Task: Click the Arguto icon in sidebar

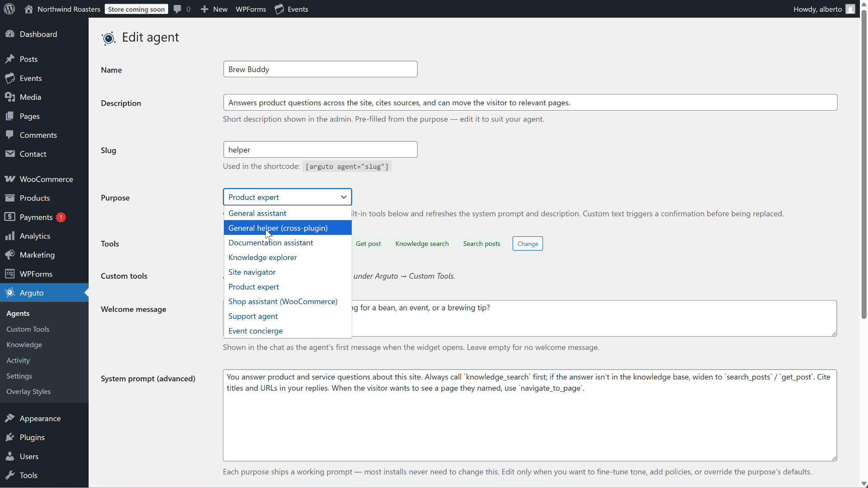Action: pyautogui.click(x=10, y=293)
